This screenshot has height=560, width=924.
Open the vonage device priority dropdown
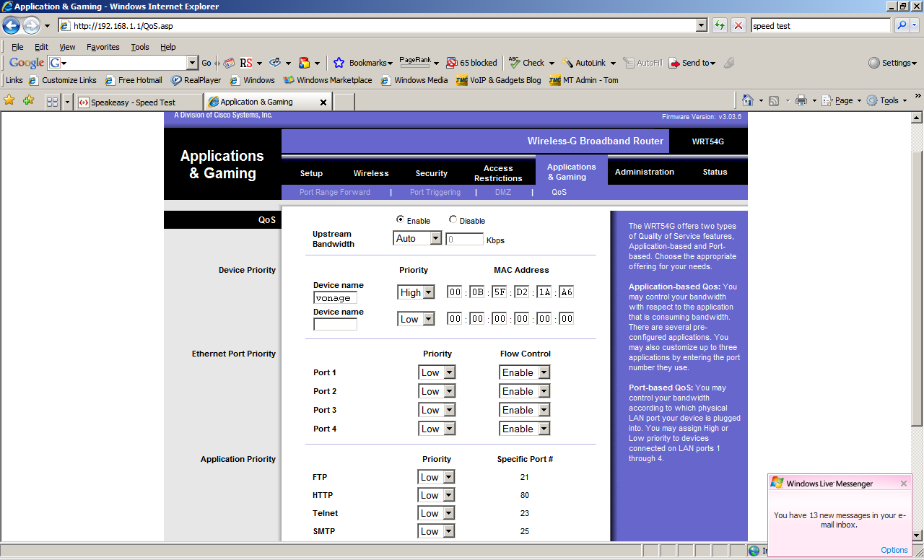[417, 292]
